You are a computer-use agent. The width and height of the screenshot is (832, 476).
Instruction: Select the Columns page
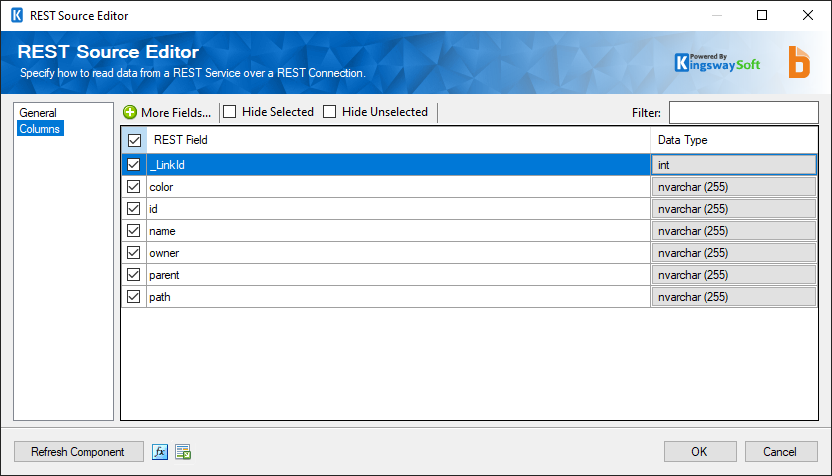40,128
